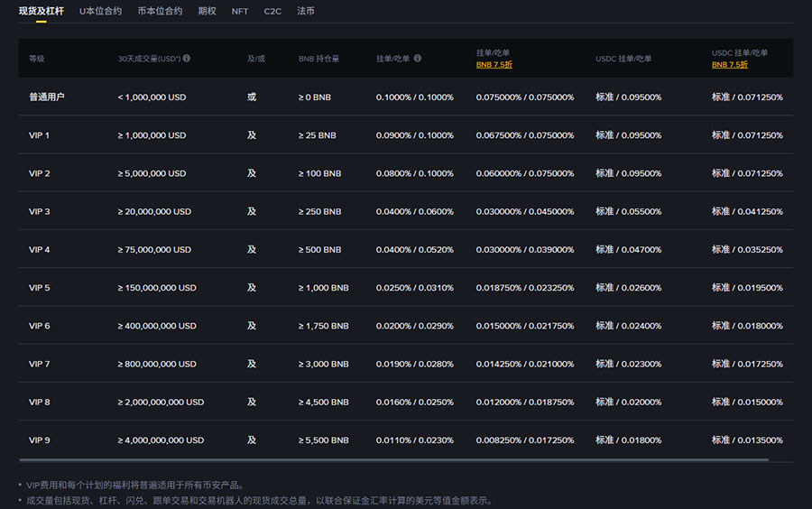Image resolution: width=812 pixels, height=509 pixels.
Task: Click BNB 7.5折 link under USDC 挂单/吃单
Action: tap(730, 65)
